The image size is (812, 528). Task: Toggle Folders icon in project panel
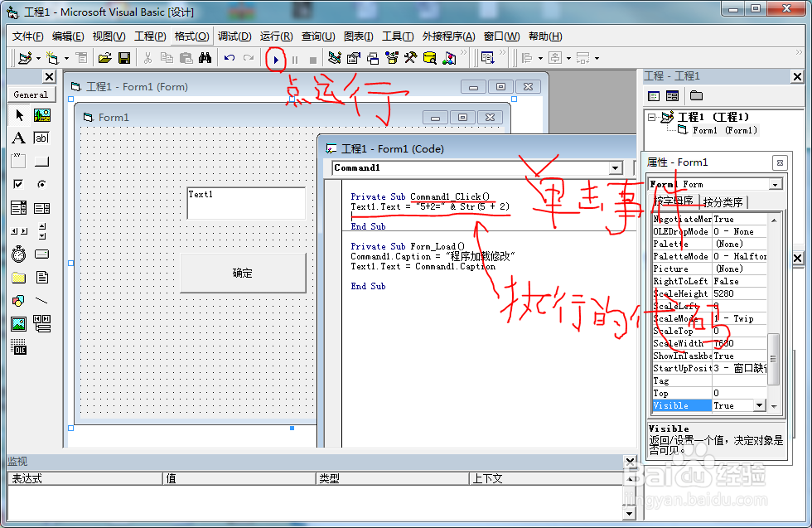click(696, 96)
